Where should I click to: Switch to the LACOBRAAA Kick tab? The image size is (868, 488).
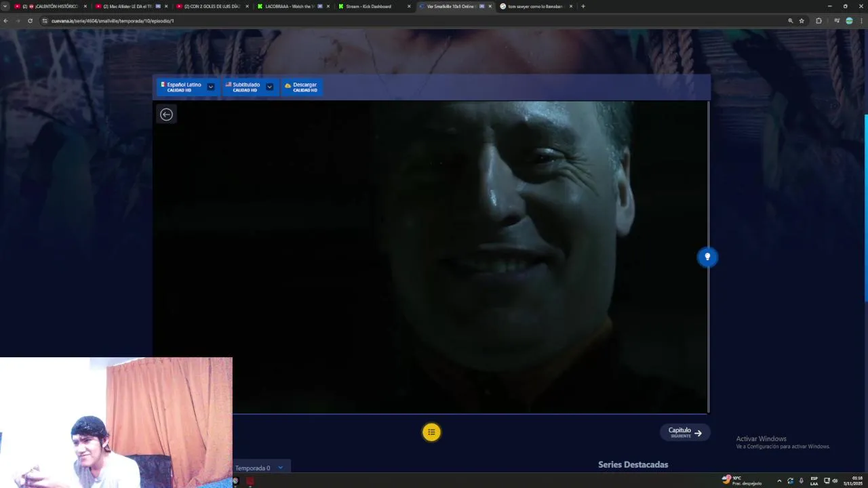(x=293, y=6)
